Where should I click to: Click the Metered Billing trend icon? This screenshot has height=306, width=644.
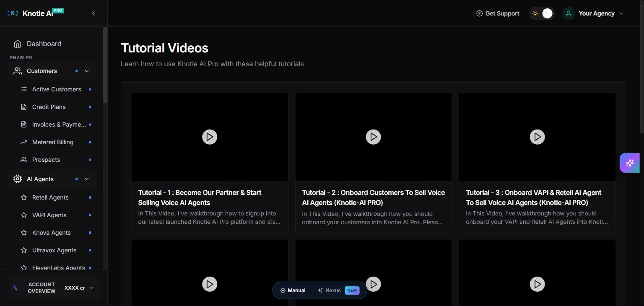point(24,142)
